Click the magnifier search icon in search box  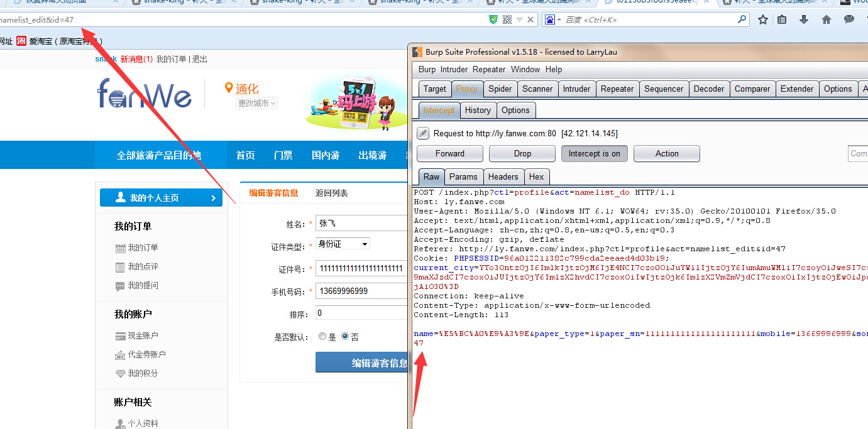click(742, 19)
